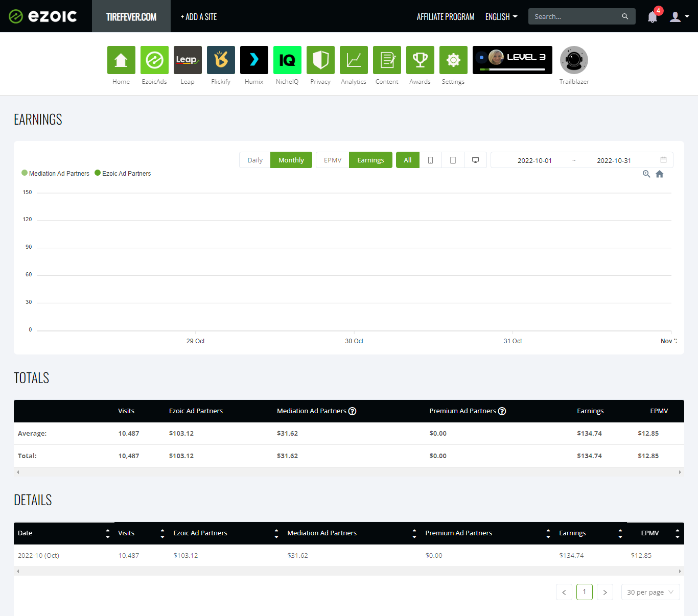Viewport: 698px width, 616px height.
Task: Select the TIREFEVER.COM site tab
Action: 131,16
